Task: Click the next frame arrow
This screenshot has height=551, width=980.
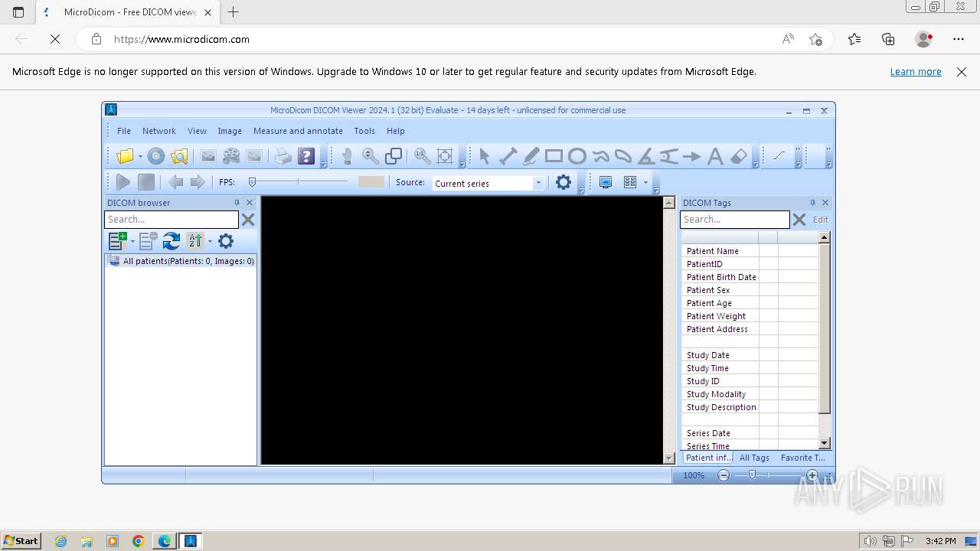Action: point(198,182)
